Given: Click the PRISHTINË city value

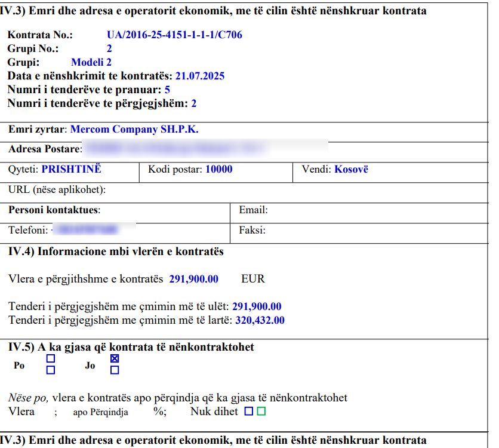Looking at the screenshot, I should pos(71,169).
